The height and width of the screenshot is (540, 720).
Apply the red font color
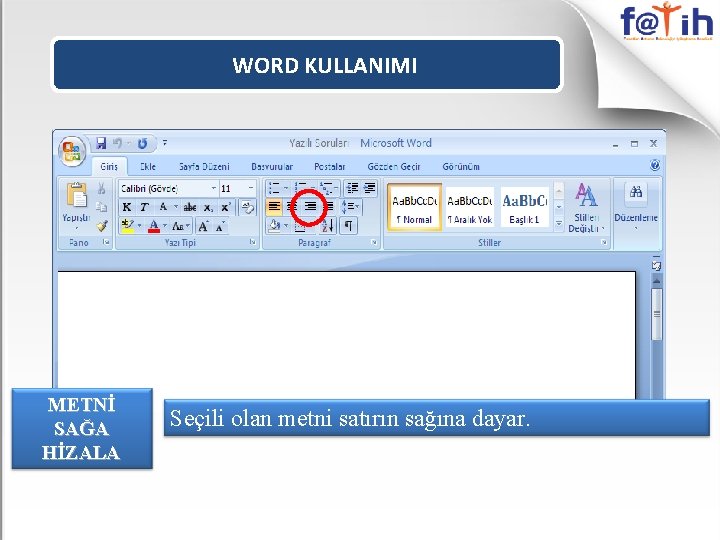tap(154, 226)
